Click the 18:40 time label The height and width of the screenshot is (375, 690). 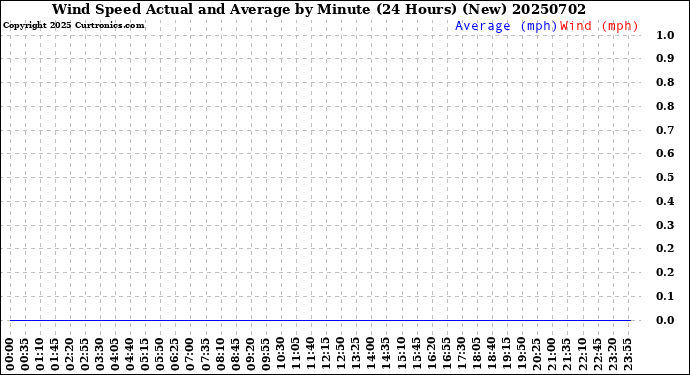(491, 355)
